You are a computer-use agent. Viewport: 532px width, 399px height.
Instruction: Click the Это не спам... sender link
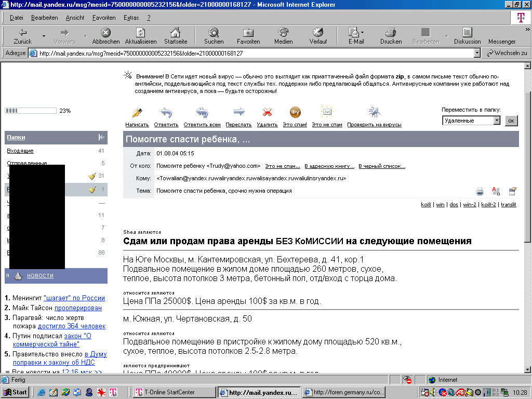click(x=283, y=166)
